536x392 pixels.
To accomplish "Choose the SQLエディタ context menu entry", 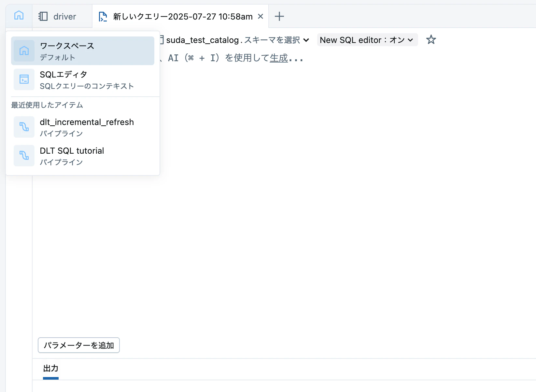I will 83,79.
